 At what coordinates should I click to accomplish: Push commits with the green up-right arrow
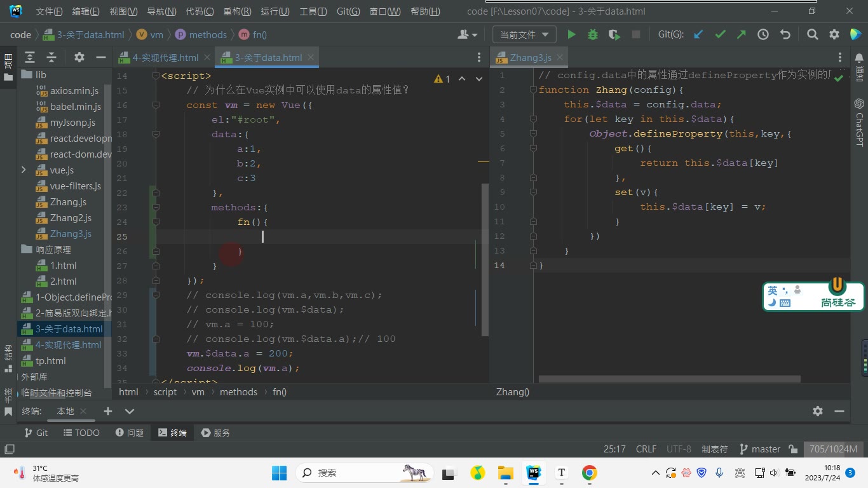(742, 34)
